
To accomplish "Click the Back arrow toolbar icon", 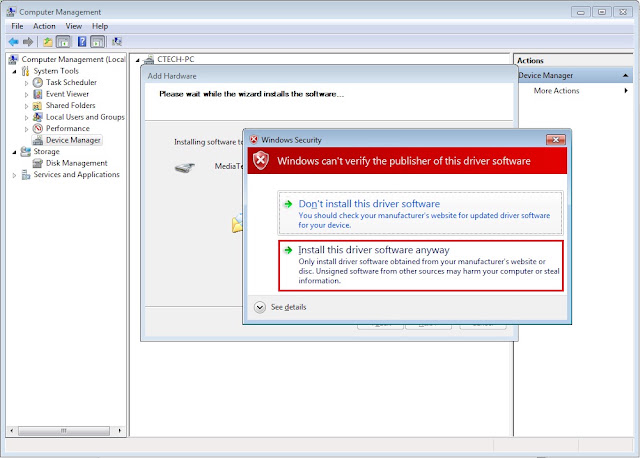I will (x=13, y=42).
